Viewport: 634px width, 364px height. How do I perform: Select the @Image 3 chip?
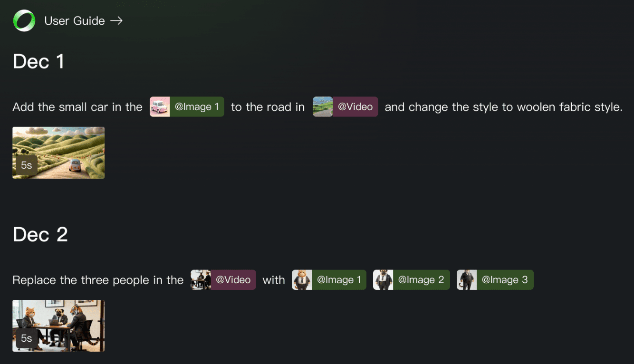495,280
